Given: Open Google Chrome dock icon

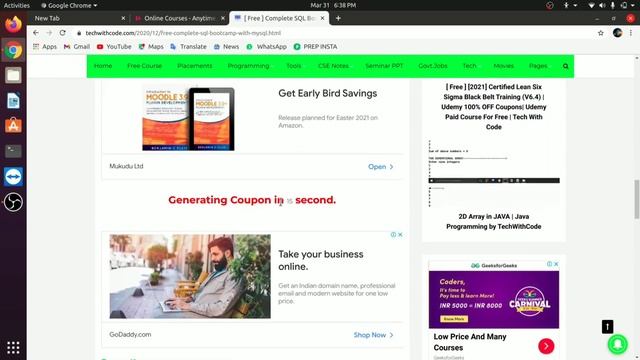Looking at the screenshot, I should (x=13, y=50).
